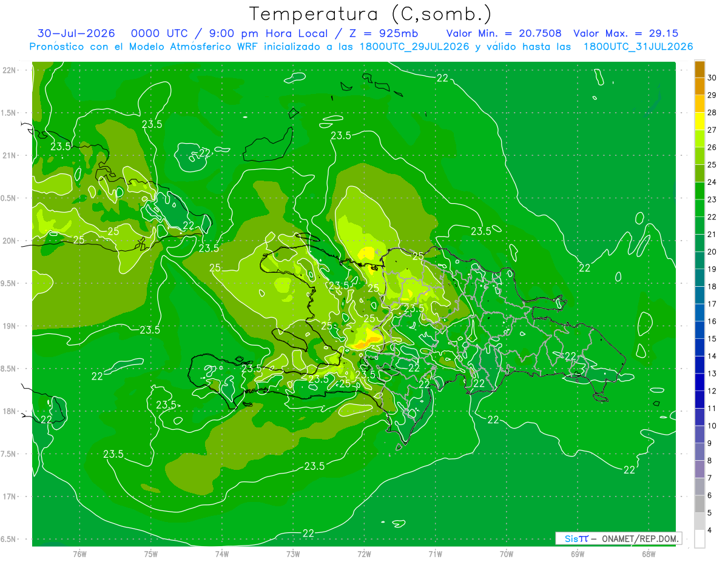Click the "68W" longitude axis label
The width and height of the screenshot is (728, 562).
[649, 554]
